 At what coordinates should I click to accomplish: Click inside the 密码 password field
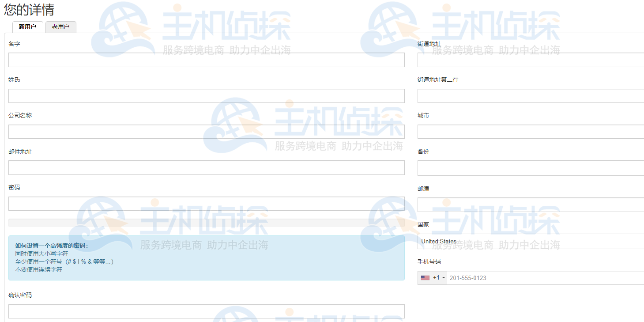[x=206, y=203]
